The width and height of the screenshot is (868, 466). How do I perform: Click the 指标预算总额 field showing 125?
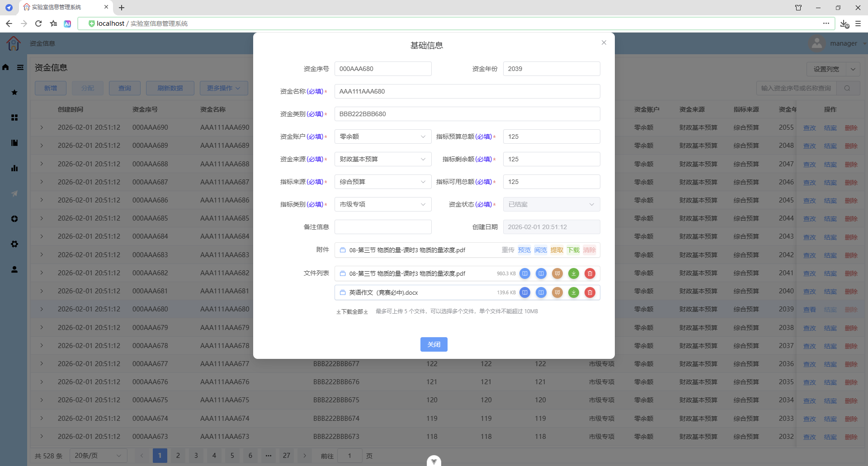552,137
